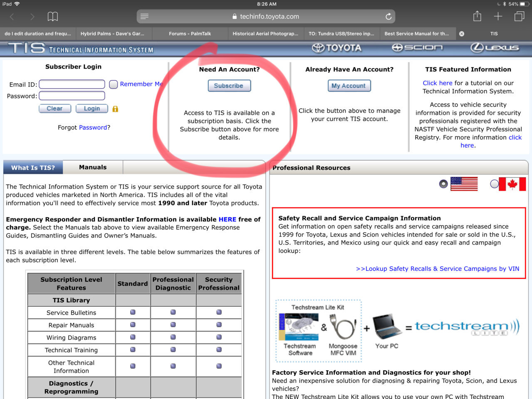Click the 'Service Bulletins' table row label
Viewport: 532px width, 399px height.
pos(72,313)
